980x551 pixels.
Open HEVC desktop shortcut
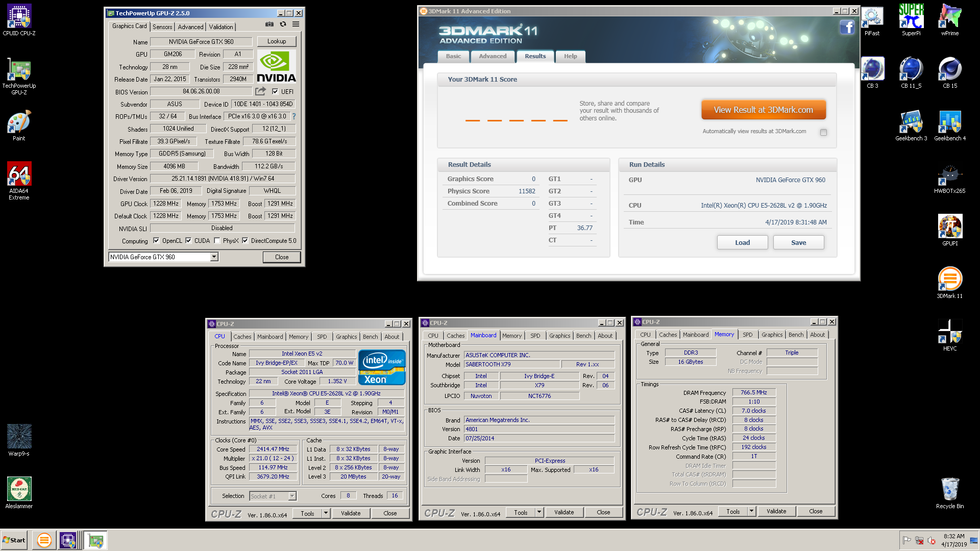tap(950, 336)
